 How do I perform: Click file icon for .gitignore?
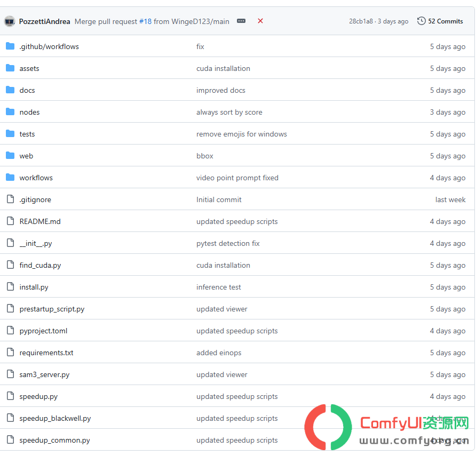[x=10, y=199]
